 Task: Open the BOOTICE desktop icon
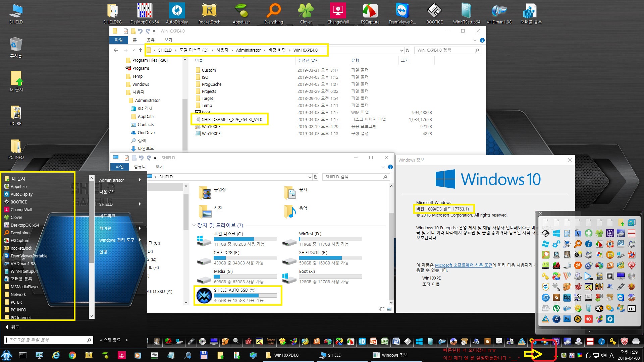(434, 13)
